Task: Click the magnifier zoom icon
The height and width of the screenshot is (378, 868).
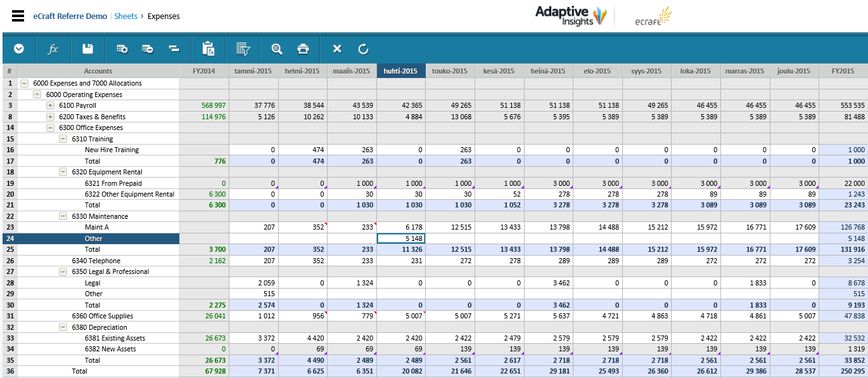Action: coord(277,49)
